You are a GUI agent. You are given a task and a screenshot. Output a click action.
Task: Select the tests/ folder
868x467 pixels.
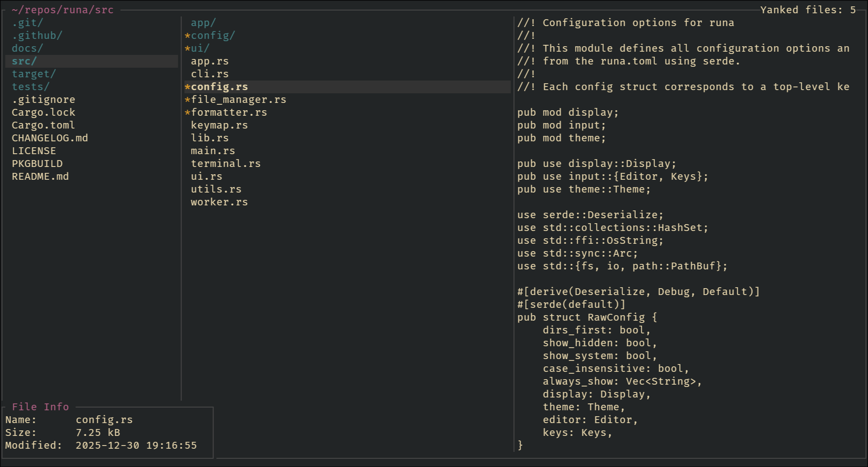31,87
